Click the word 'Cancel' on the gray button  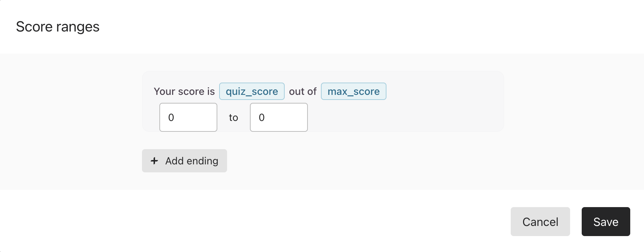[540, 222]
